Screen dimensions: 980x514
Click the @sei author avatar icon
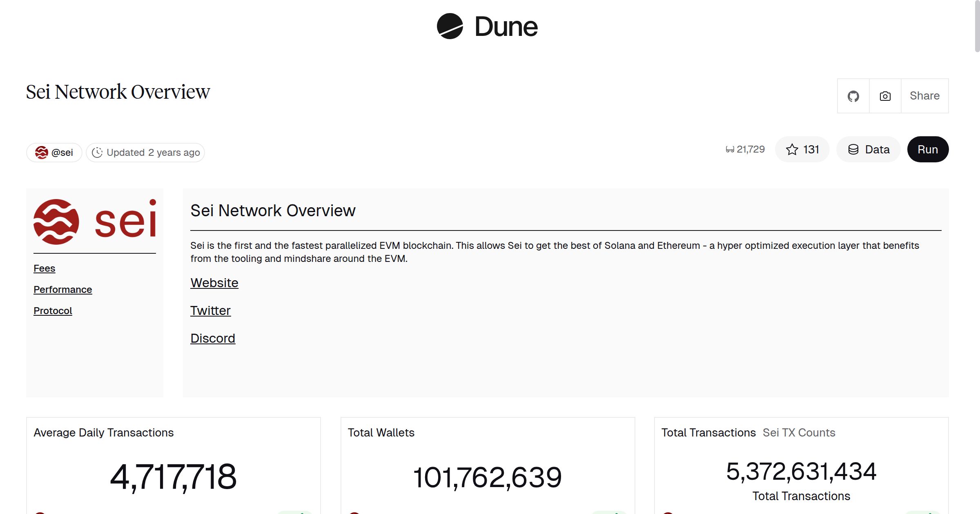(42, 152)
